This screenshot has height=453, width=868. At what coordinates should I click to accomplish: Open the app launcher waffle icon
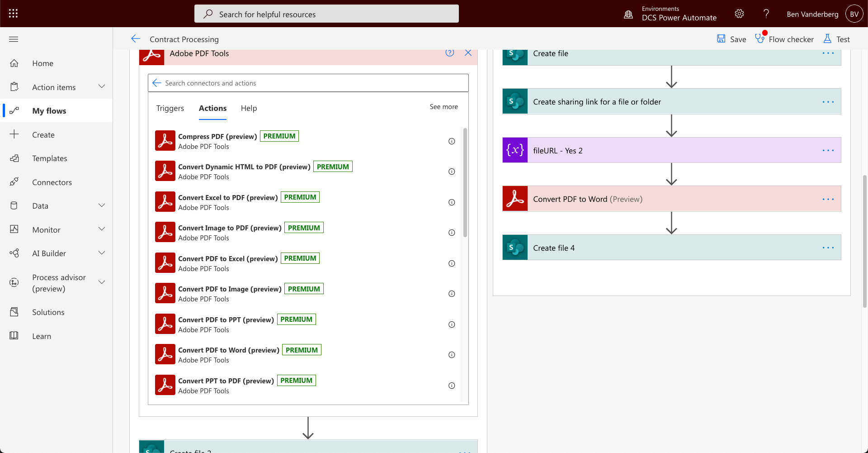pyautogui.click(x=14, y=13)
